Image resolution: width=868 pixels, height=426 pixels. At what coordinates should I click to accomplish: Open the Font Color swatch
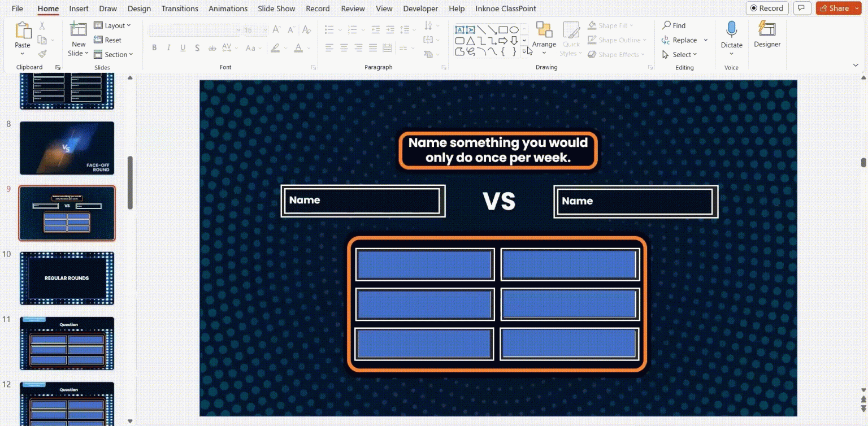click(298, 47)
